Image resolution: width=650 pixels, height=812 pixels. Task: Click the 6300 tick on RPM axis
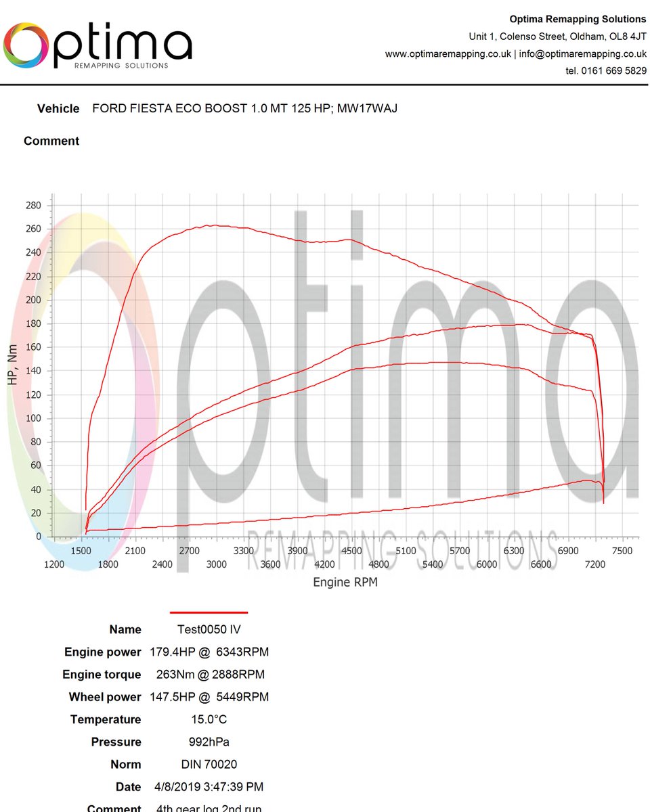pyautogui.click(x=514, y=551)
